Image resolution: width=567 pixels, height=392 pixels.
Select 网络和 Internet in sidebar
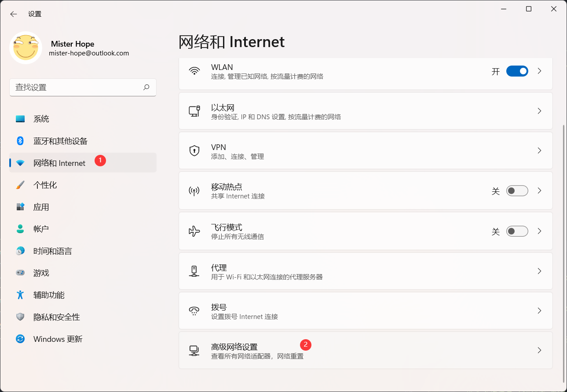83,163
